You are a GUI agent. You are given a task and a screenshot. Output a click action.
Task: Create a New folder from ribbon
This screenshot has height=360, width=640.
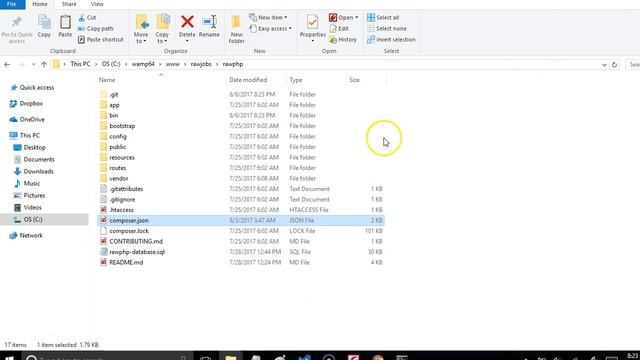[236, 29]
